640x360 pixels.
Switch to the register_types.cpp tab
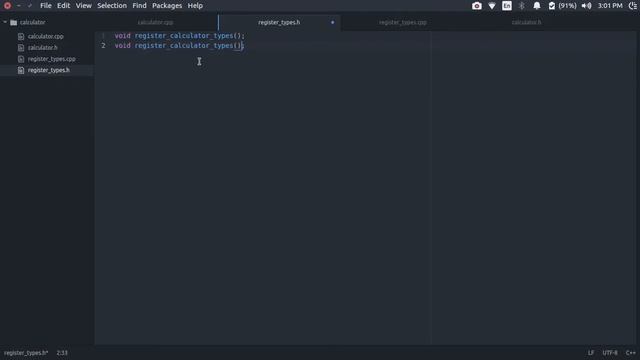[x=402, y=22]
